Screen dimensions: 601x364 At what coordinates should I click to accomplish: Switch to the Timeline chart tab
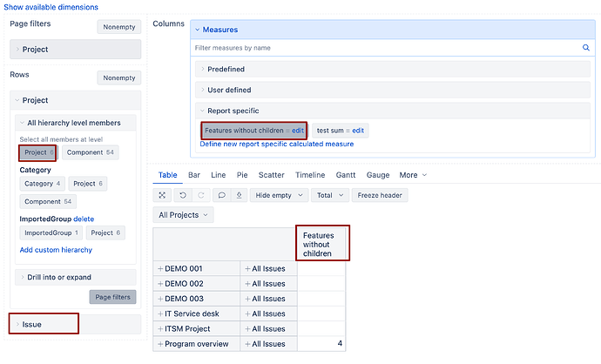click(x=310, y=175)
